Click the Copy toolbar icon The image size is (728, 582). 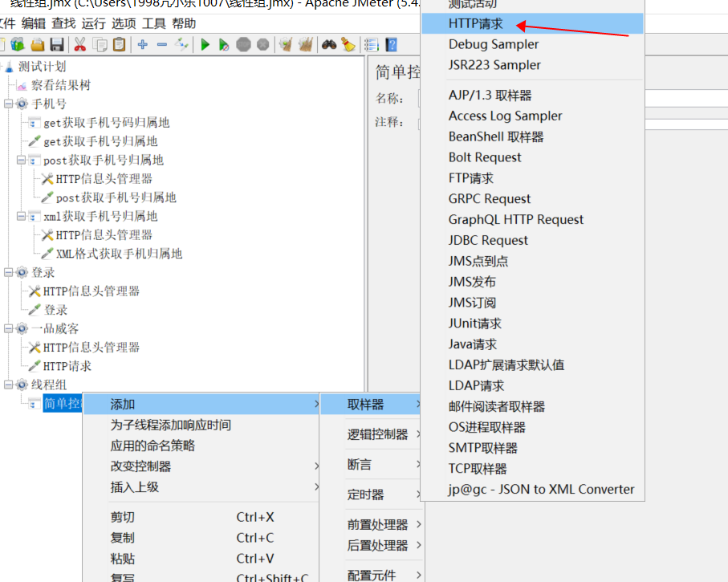(100, 45)
